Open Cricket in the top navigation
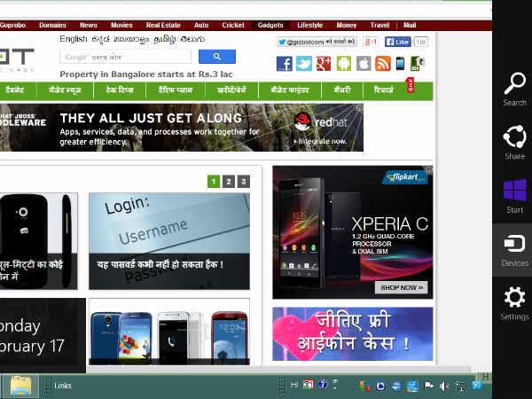Screen dimensions: 532x399 coord(233,25)
